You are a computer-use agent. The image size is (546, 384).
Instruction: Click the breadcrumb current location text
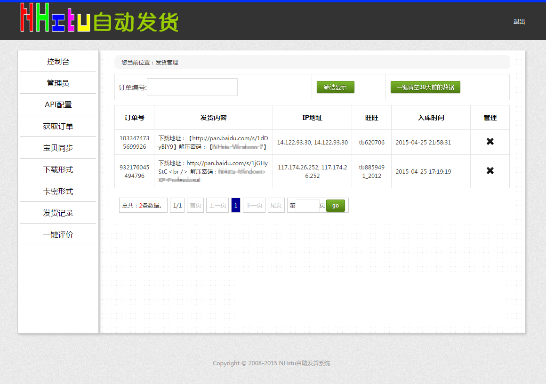point(150,62)
